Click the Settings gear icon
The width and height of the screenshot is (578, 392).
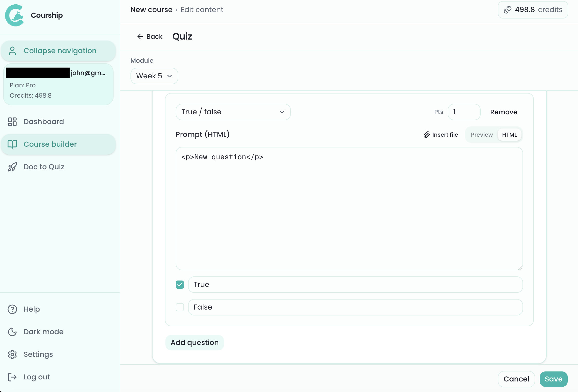click(12, 354)
